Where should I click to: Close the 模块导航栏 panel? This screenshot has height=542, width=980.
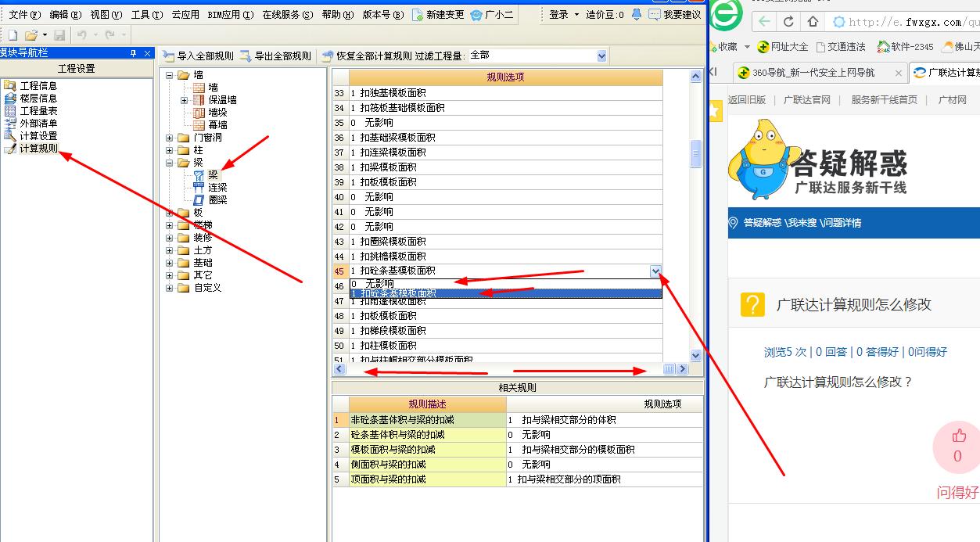point(147,53)
